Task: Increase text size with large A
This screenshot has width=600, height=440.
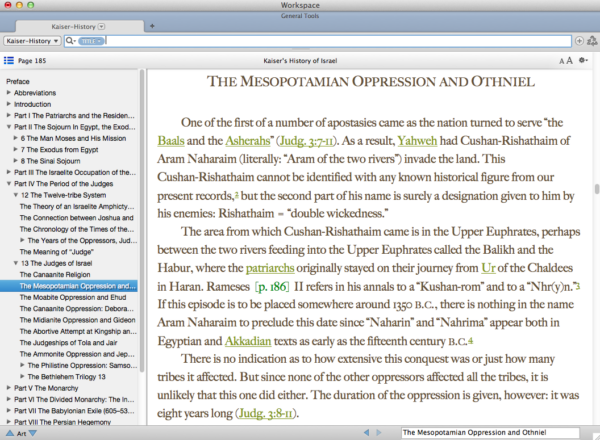Action: coord(569,60)
